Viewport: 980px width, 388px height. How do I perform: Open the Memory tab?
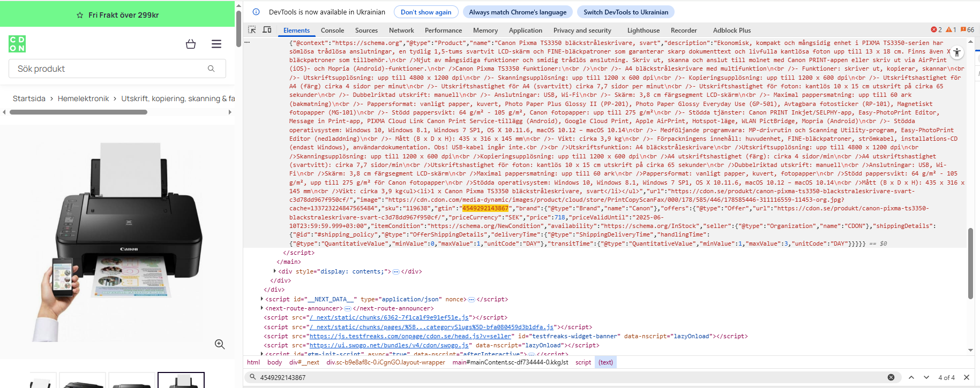point(485,31)
